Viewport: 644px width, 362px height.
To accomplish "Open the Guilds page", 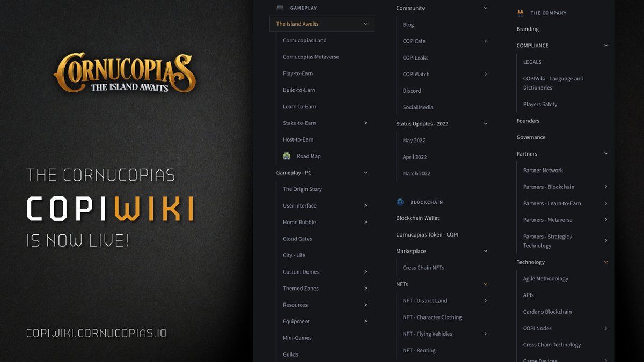I will click(x=290, y=354).
